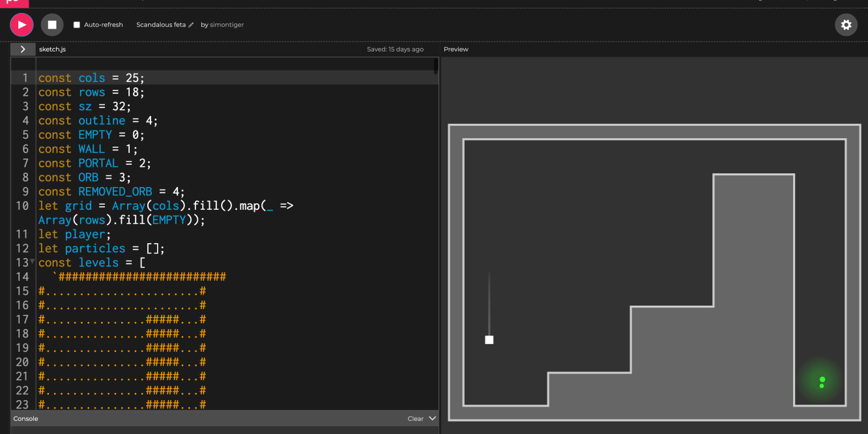This screenshot has width=868, height=434.
Task: Expand the file sidebar with the chevron
Action: (23, 50)
